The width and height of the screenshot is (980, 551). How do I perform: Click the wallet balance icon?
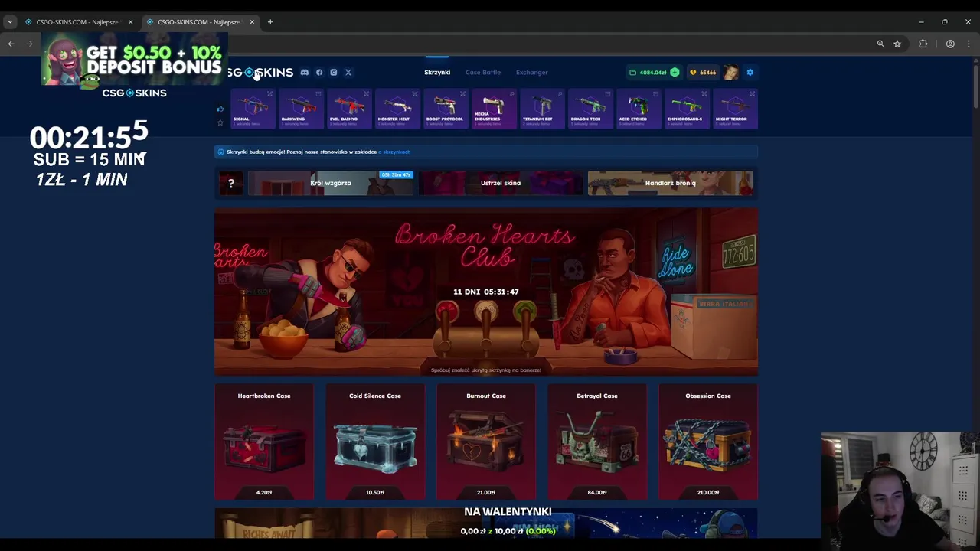point(632,73)
